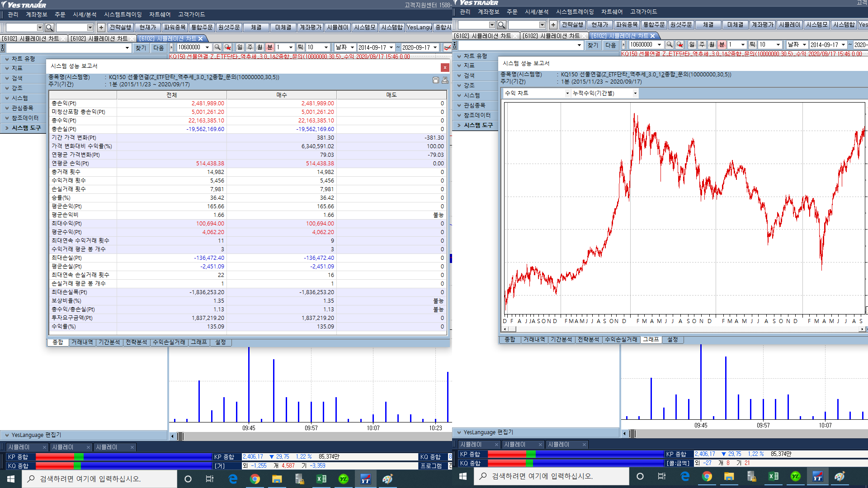
Task: Expand the 차트 유형 section in left sidebar
Action: (23, 59)
